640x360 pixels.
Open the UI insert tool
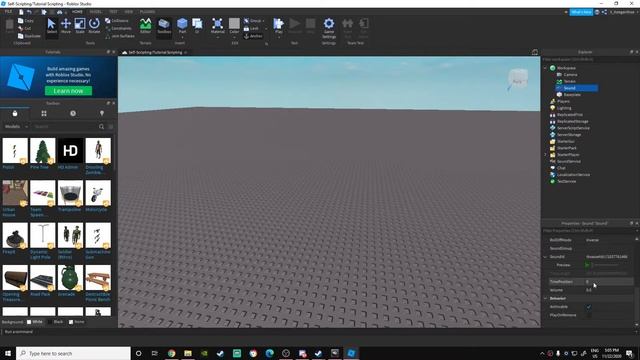(x=197, y=27)
